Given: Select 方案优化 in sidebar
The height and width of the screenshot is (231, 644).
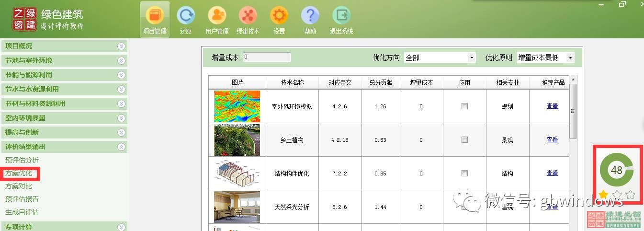Looking at the screenshot, I should (19, 173).
